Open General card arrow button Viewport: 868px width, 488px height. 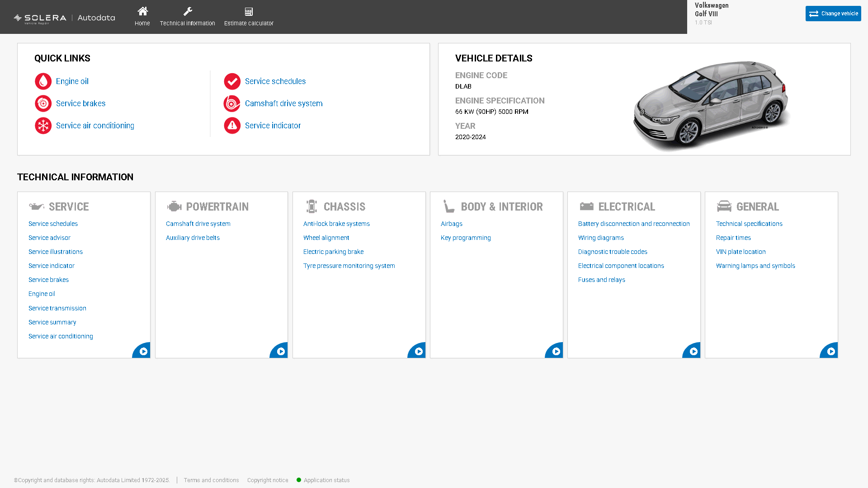pos(830,351)
